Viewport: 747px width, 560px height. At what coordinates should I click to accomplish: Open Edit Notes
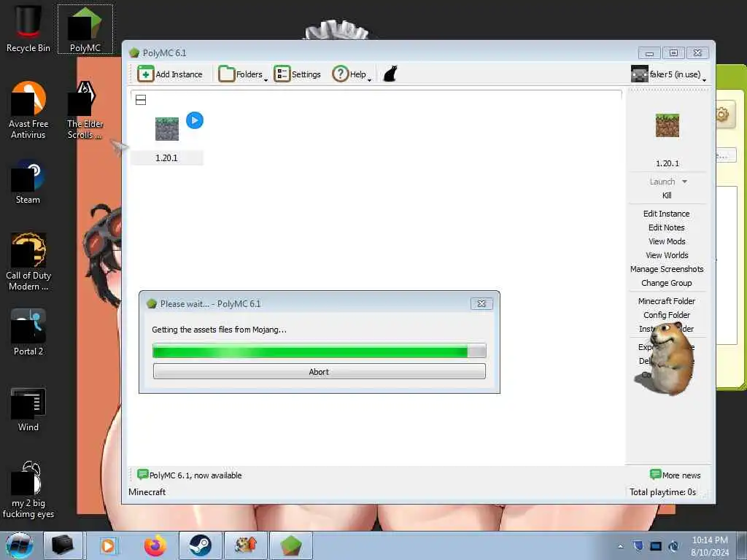[666, 227]
